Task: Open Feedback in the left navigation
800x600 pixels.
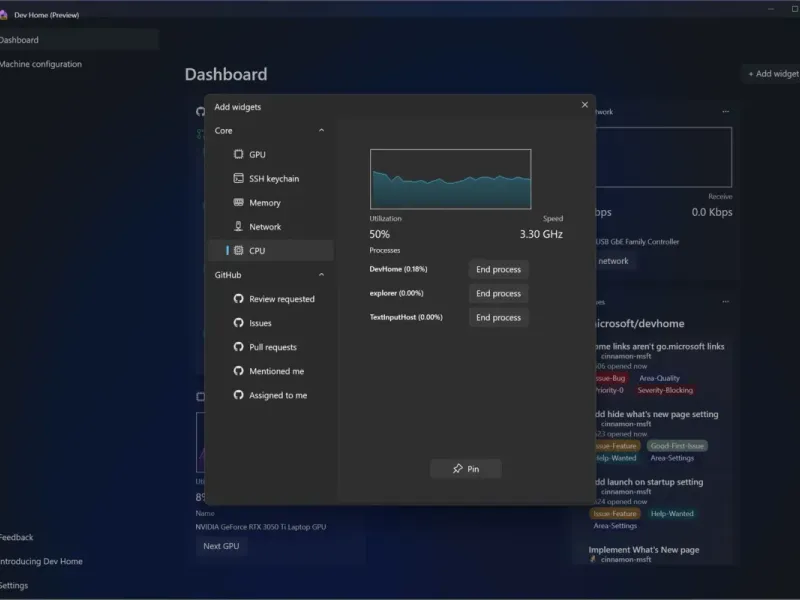Action: click(x=16, y=537)
